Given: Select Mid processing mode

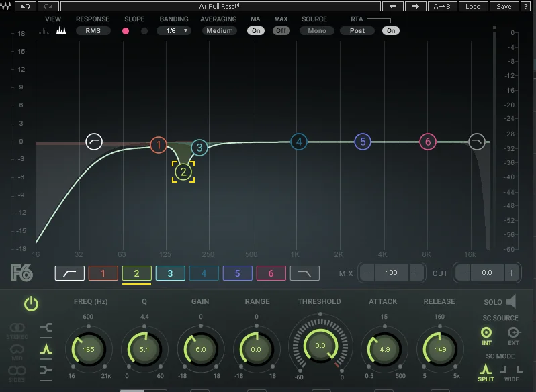Looking at the screenshot, I should tap(17, 352).
